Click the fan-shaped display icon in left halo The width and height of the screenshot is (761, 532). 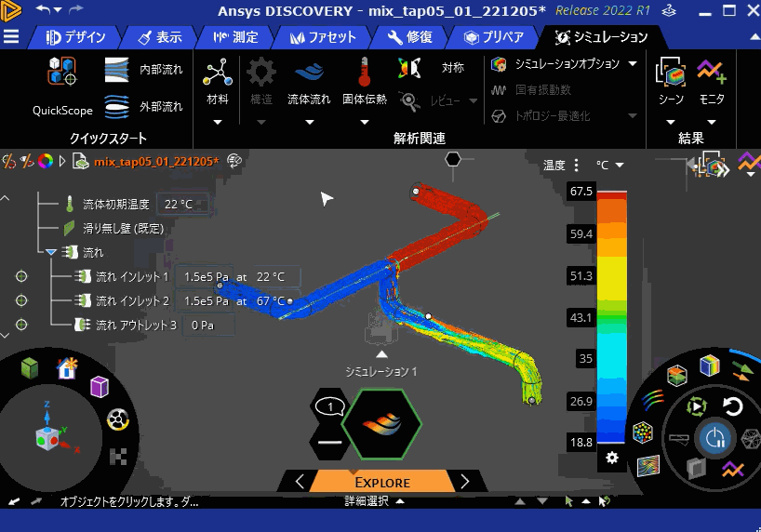118,419
